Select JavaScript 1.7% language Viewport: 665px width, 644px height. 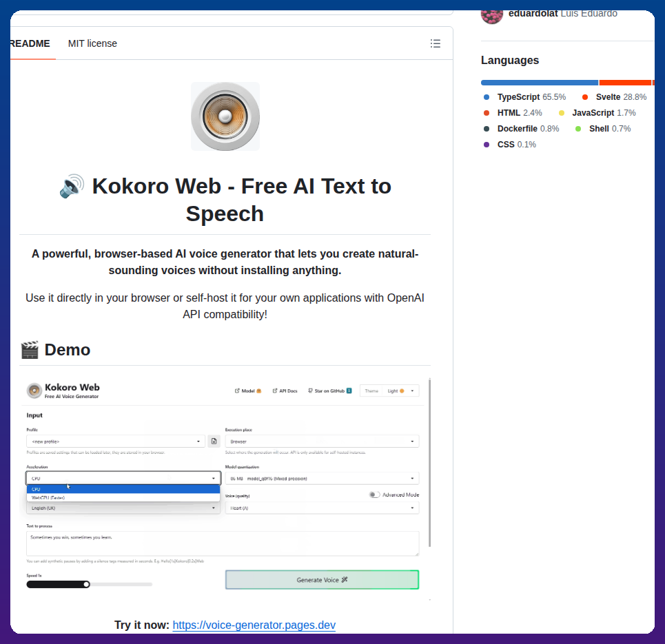tap(597, 113)
